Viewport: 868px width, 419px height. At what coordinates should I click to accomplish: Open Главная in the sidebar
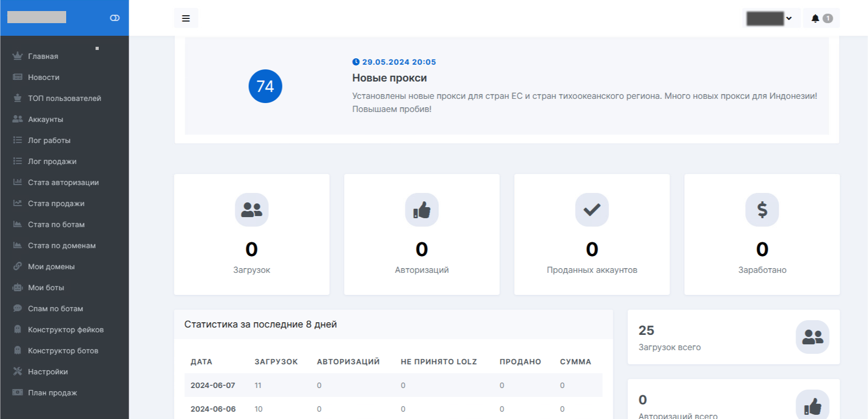(43, 56)
